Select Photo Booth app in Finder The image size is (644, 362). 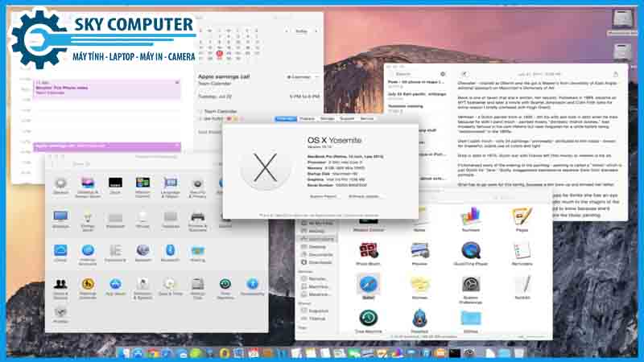368,253
